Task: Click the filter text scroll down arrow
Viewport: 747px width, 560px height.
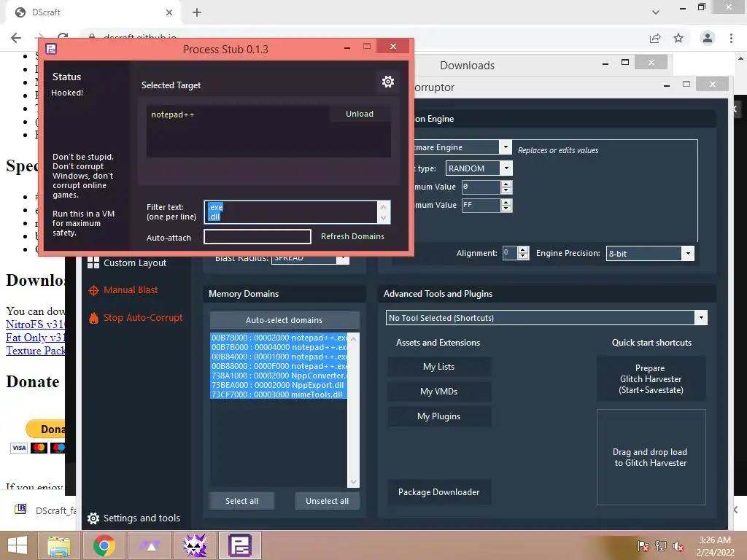Action: [383, 218]
